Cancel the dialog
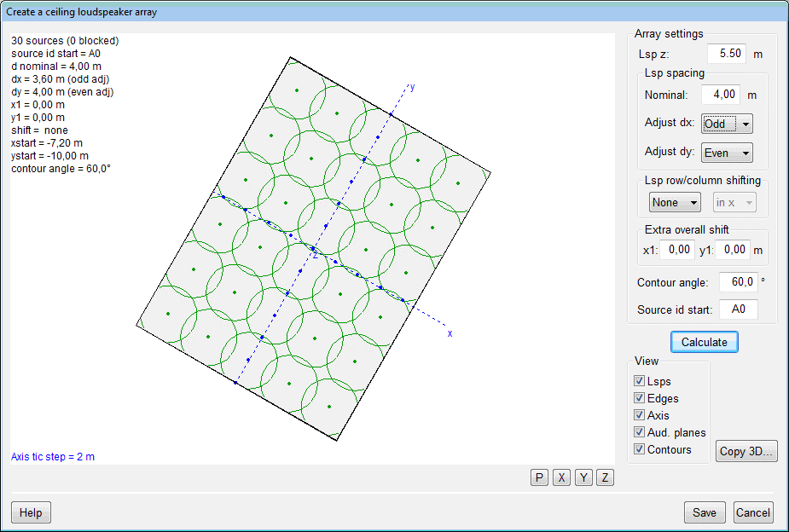Viewport: 789px width, 532px height. tap(753, 512)
